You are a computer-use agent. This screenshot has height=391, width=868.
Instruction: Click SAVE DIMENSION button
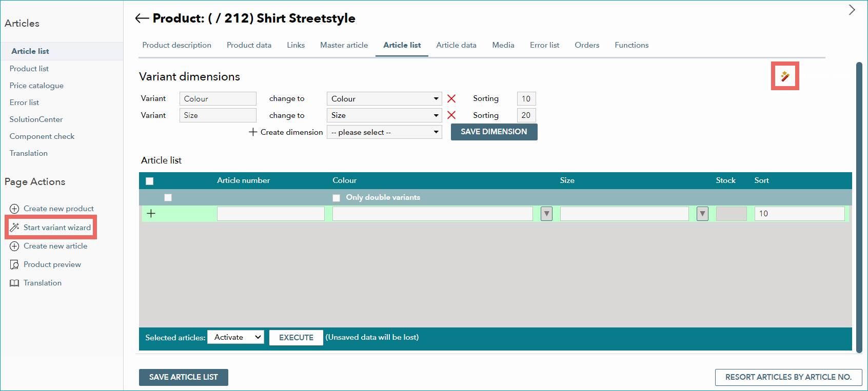tap(494, 132)
